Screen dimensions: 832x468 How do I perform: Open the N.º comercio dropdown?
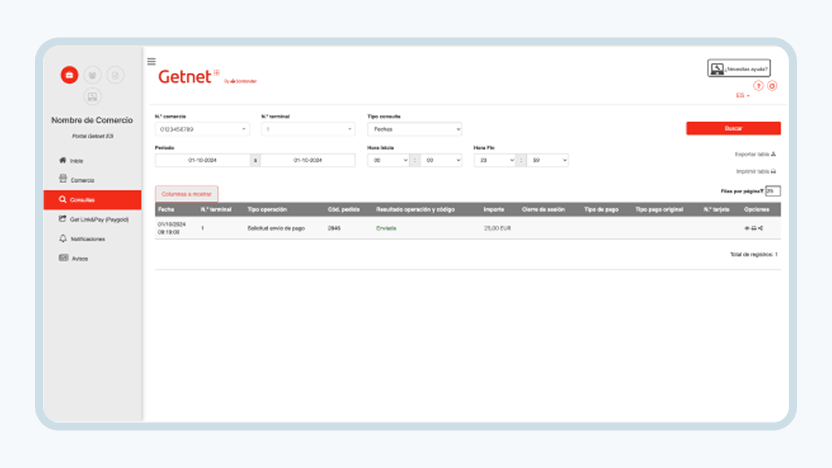pos(202,129)
